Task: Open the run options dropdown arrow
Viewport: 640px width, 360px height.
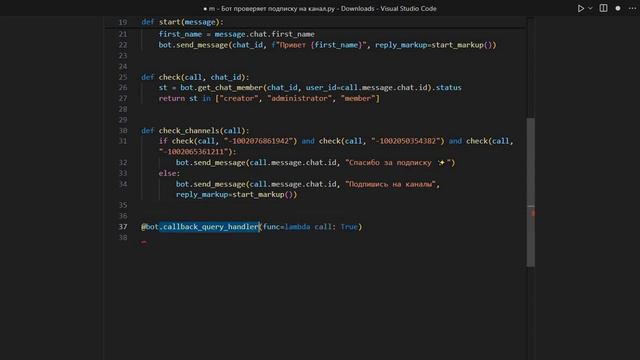Action: click(x=590, y=8)
